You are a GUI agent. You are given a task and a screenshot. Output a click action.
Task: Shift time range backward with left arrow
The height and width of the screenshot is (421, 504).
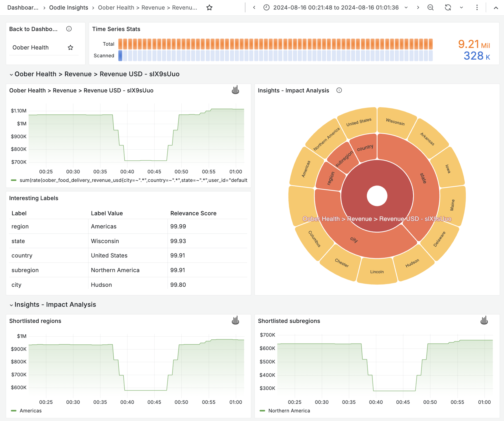pos(254,8)
